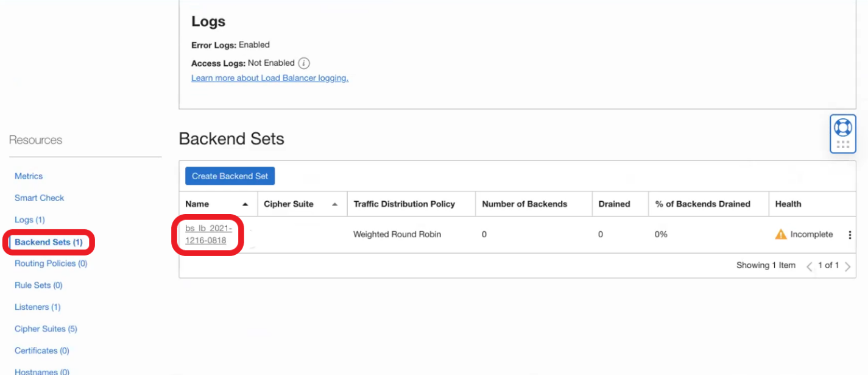Open Learn more about Load Balancer logging
Screen dimensions: 868x375
[269, 78]
